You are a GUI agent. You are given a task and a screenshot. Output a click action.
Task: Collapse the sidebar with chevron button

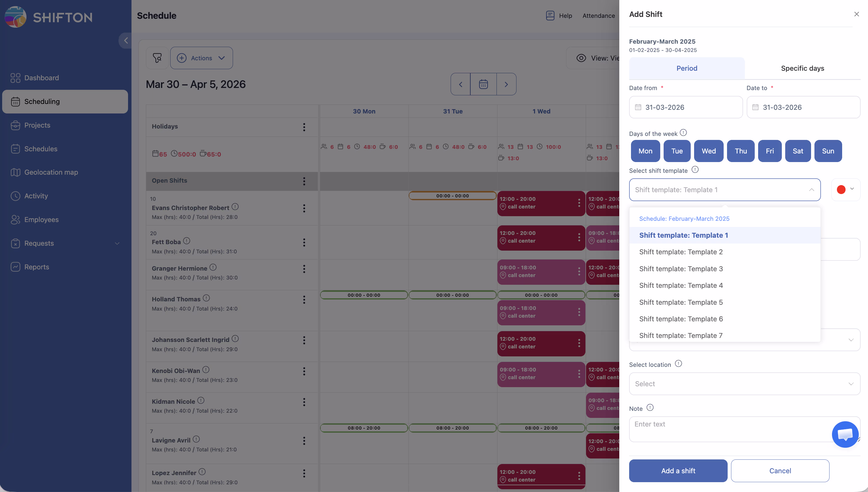pos(126,41)
